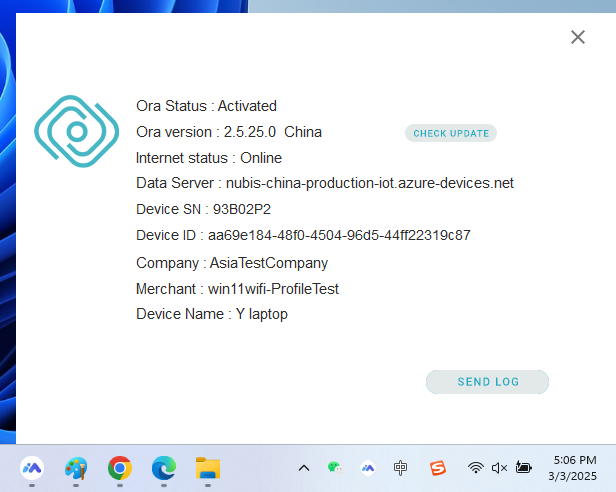Launch Paint from the taskbar
Screen dimensions: 616x492
pos(76,468)
